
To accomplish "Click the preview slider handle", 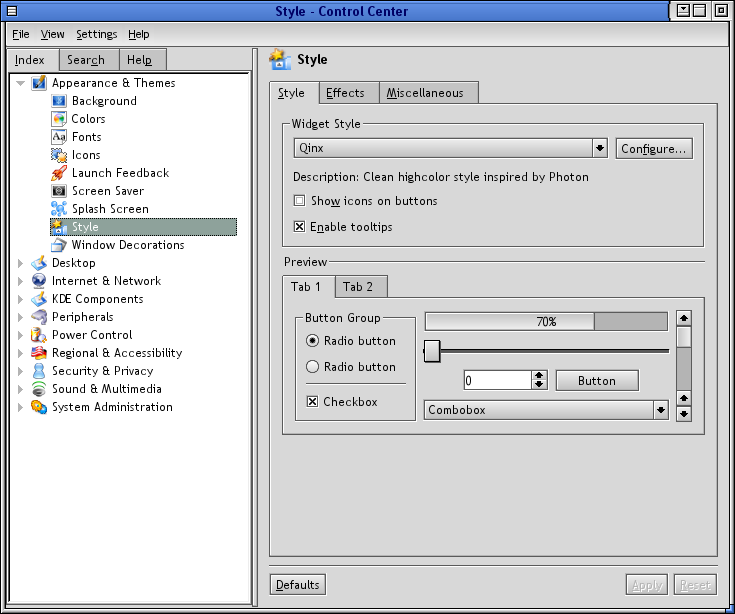I will tap(432, 351).
